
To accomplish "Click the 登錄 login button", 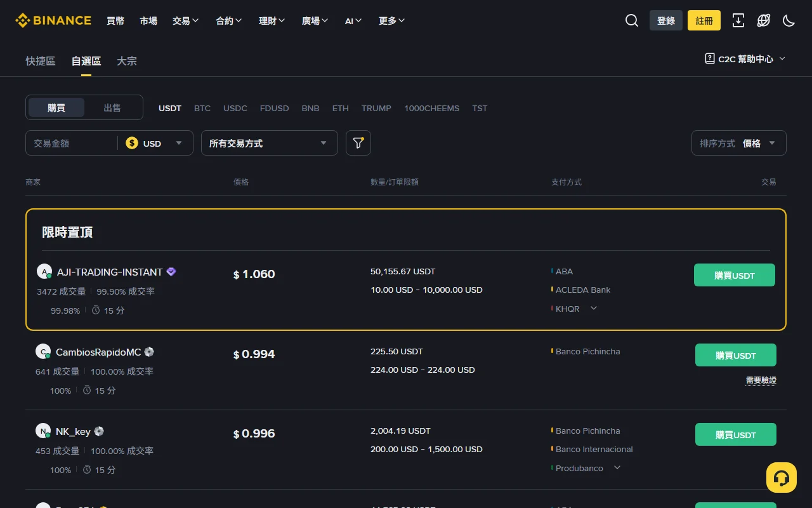I will click(666, 20).
